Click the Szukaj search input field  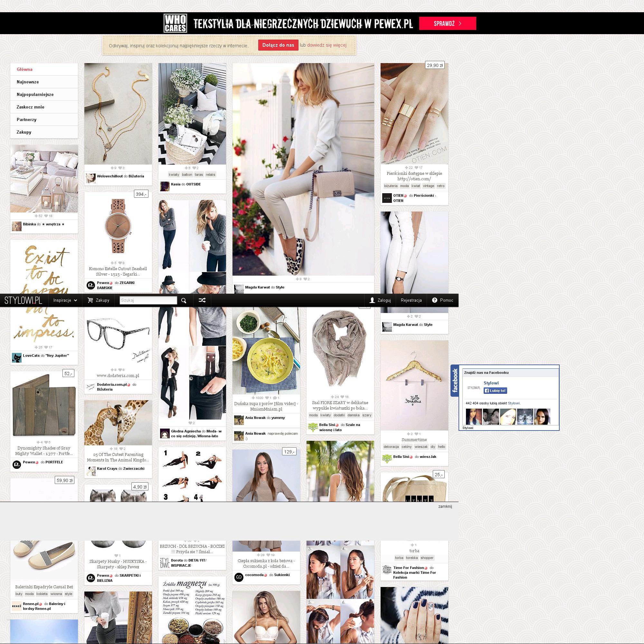click(x=148, y=300)
